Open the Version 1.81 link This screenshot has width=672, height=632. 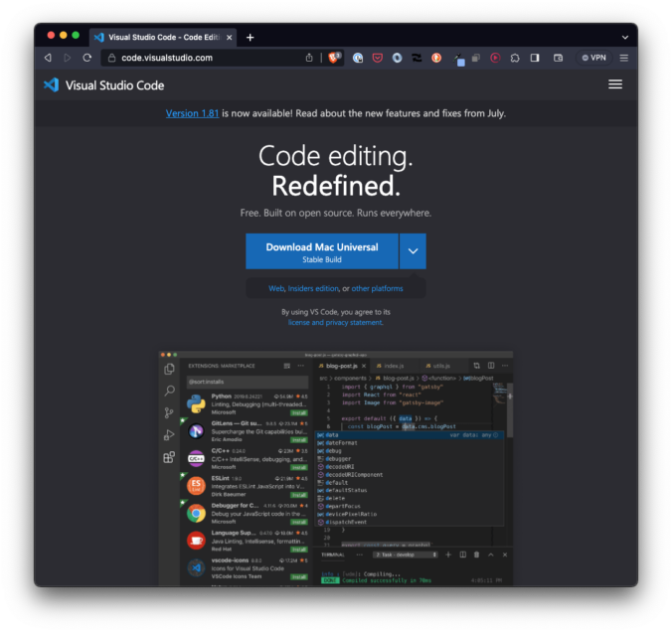pyautogui.click(x=192, y=113)
